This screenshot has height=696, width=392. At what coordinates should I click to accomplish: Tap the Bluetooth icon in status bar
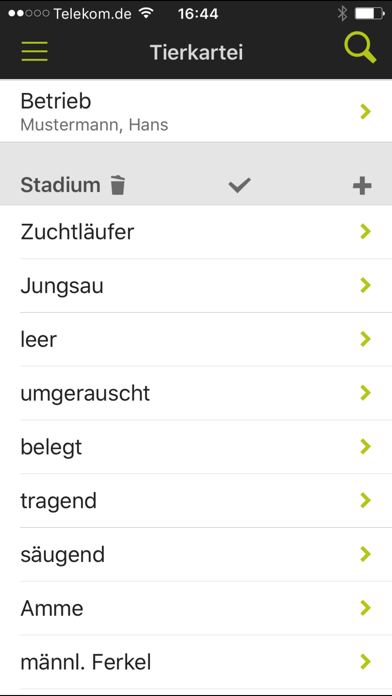pos(342,13)
